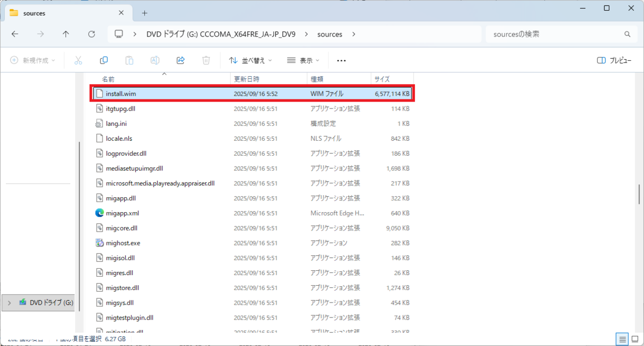Viewport: 644px width, 346px height.
Task: Click the locale.nls file icon
Action: pos(99,138)
